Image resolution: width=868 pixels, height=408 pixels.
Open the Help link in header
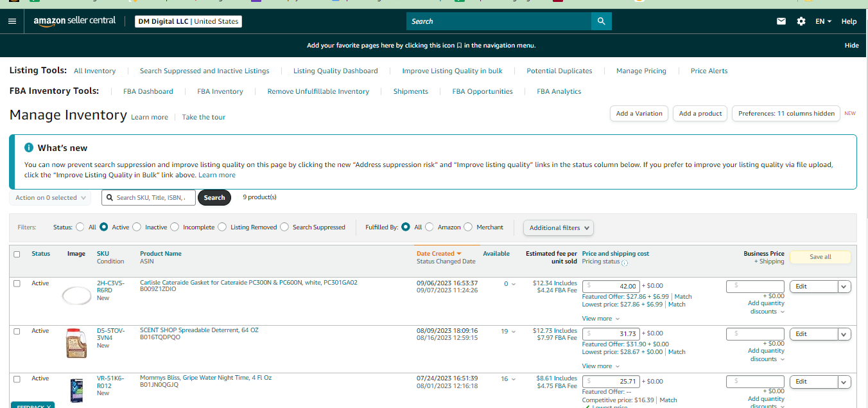tap(849, 21)
